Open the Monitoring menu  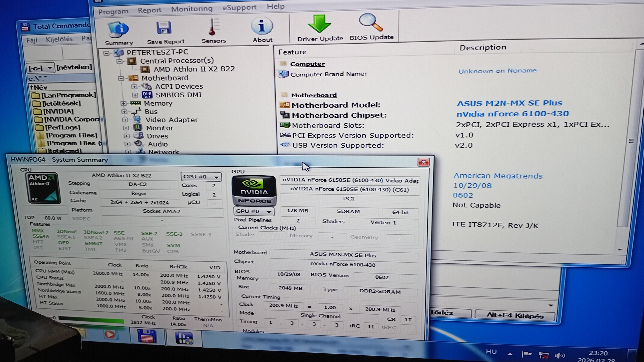[192, 9]
